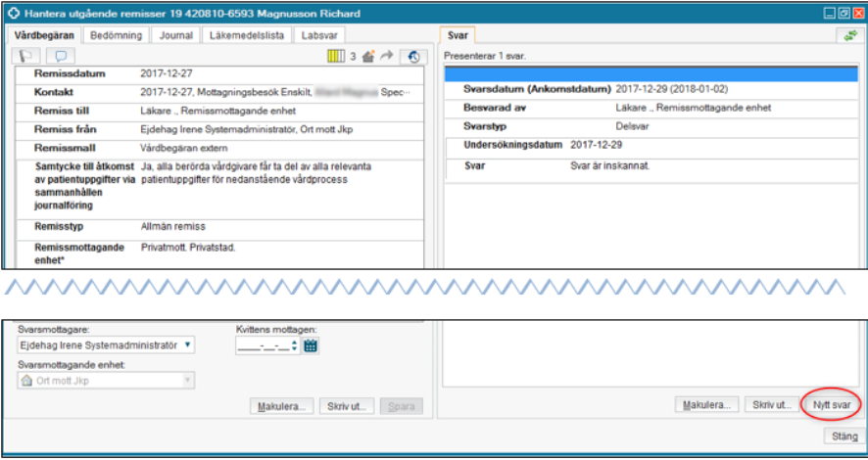868x460 pixels.
Task: Expand the Svarsmottagande enhet dropdown
Action: coord(188,381)
